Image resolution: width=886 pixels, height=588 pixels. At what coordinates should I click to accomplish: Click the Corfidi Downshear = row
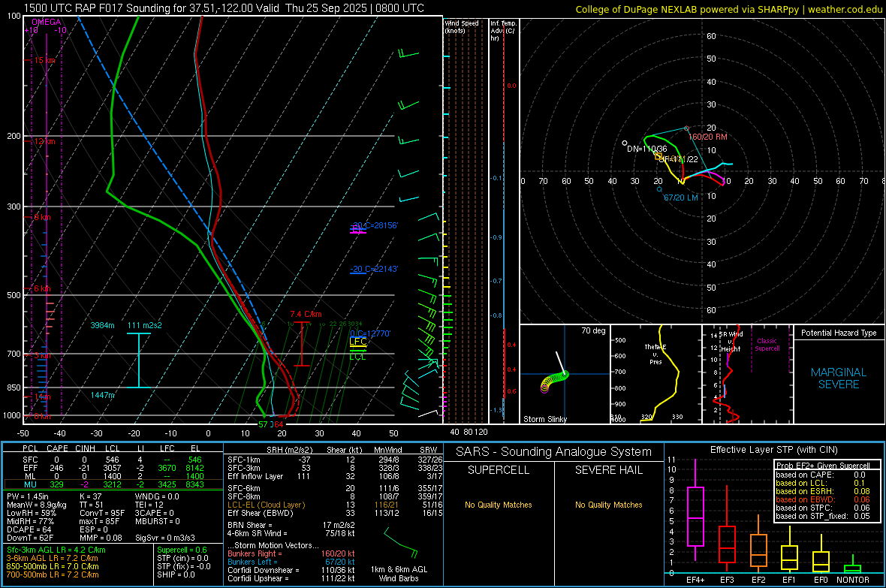click(291, 570)
